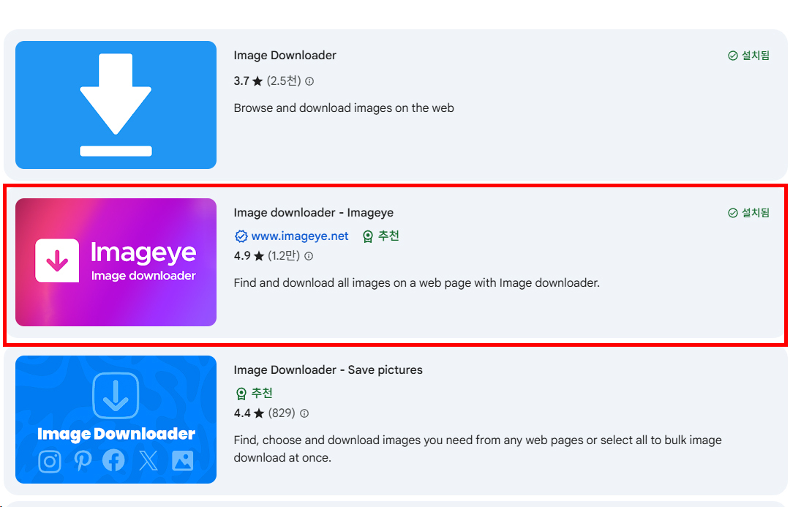Click the verified badge beside www.imageye.net
This screenshot has width=812, height=507.
[241, 236]
